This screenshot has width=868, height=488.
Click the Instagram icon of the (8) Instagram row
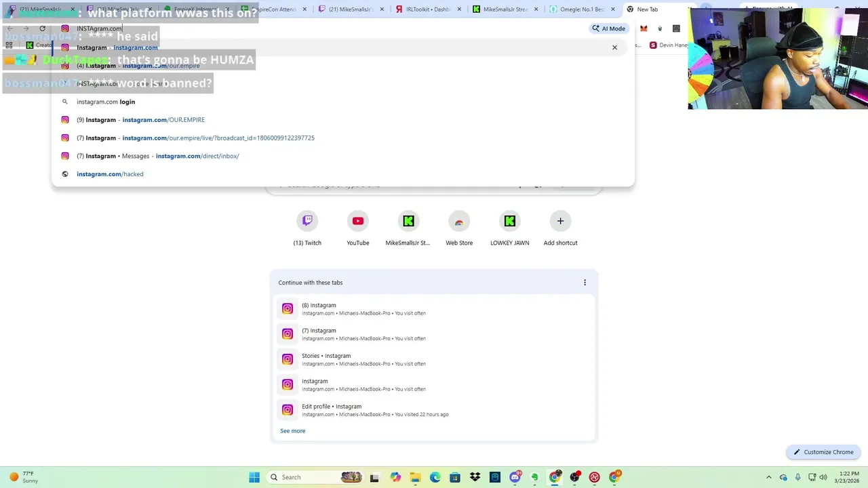point(288,309)
